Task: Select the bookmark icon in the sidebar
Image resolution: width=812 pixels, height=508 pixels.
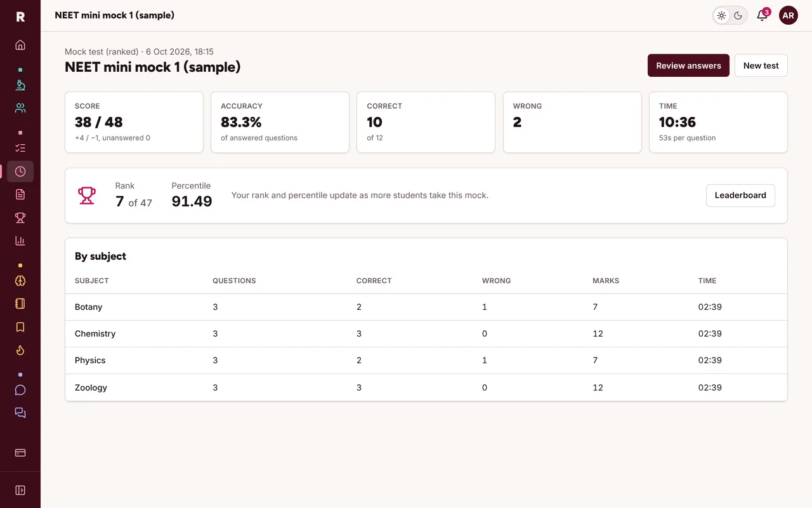Action: tap(20, 327)
